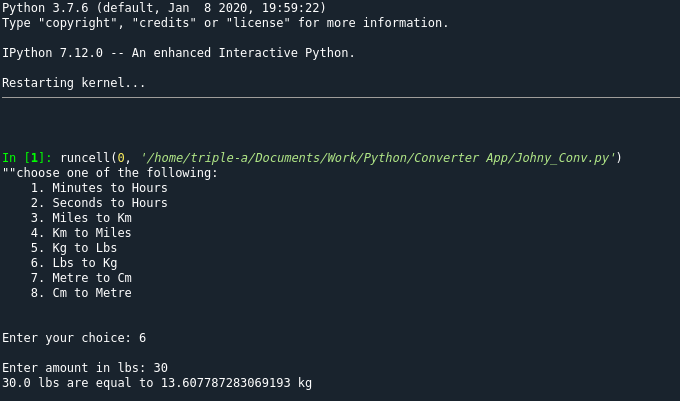
Task: Click the Johny_Conv.py file path string
Action: (380, 158)
